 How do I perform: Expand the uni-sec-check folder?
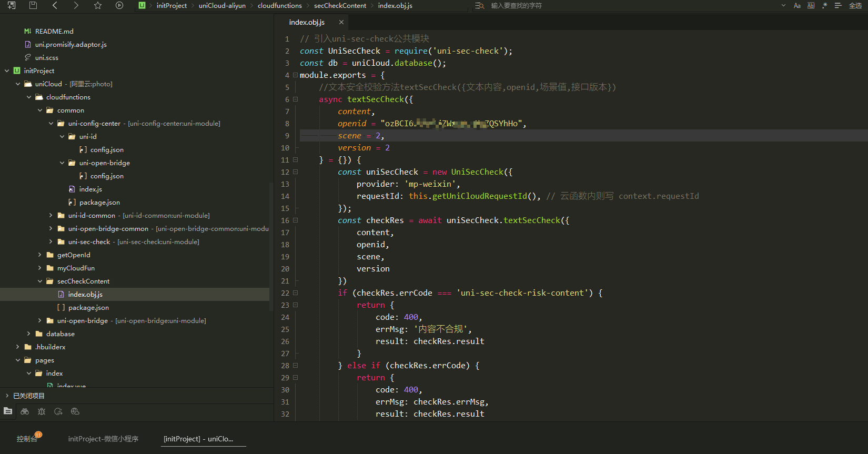click(x=51, y=242)
